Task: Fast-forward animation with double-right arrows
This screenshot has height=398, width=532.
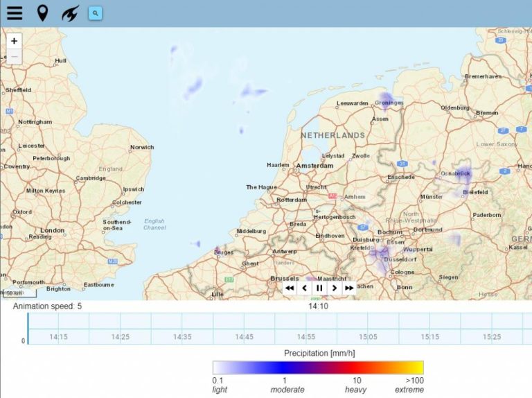Action: [x=349, y=288]
